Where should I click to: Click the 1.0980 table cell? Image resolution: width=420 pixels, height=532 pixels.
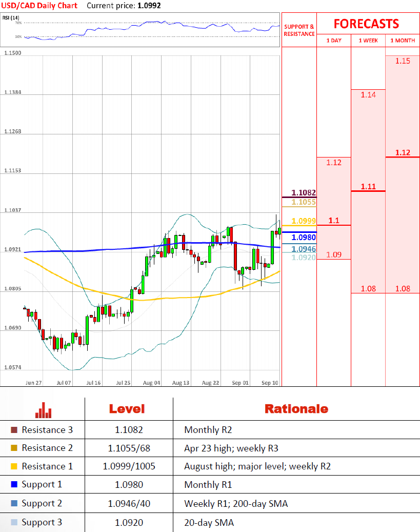click(129, 484)
